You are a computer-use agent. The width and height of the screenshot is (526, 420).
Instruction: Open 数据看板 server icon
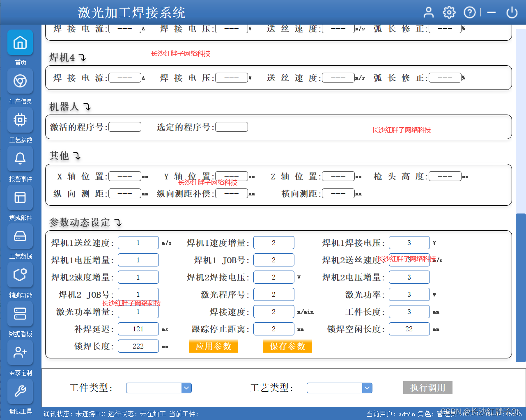[x=20, y=314]
